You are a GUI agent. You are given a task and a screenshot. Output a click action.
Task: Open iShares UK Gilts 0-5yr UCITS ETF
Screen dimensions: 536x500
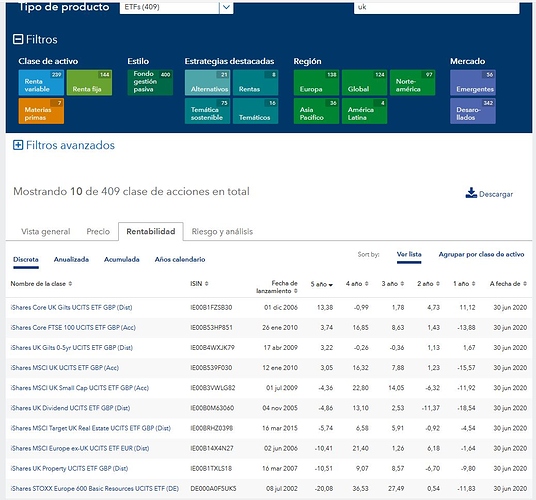click(71, 348)
